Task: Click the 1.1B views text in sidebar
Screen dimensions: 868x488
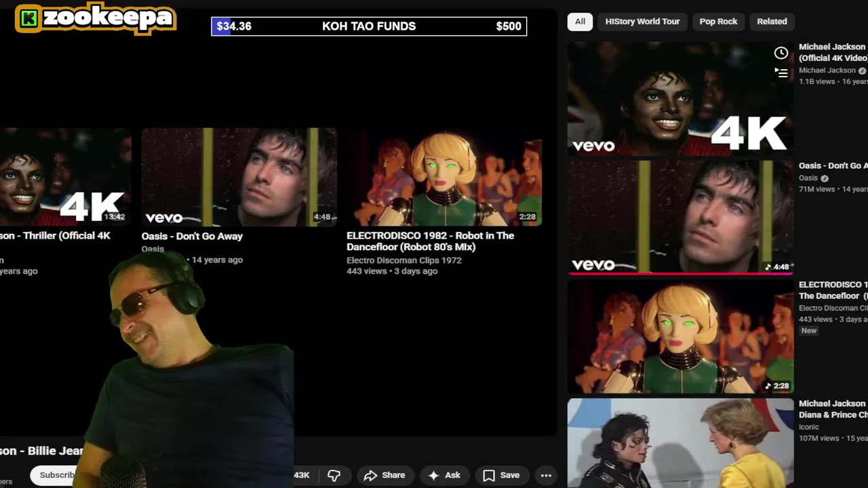Action: 817,81
